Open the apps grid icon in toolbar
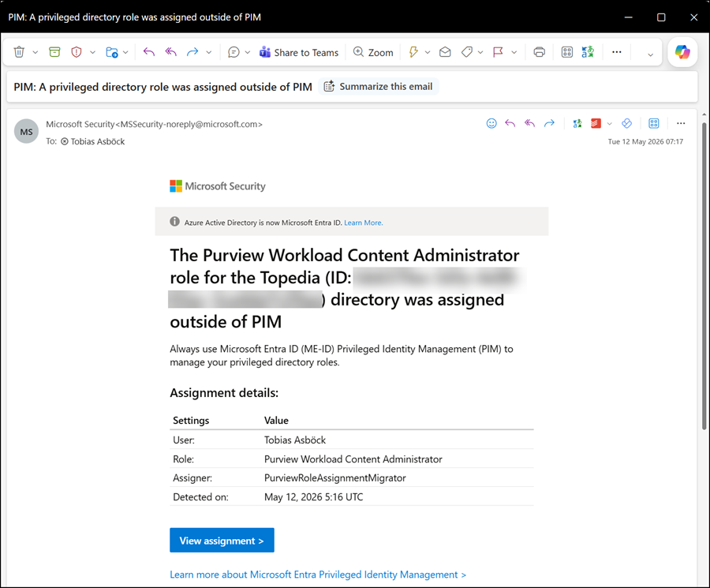 pyautogui.click(x=567, y=52)
